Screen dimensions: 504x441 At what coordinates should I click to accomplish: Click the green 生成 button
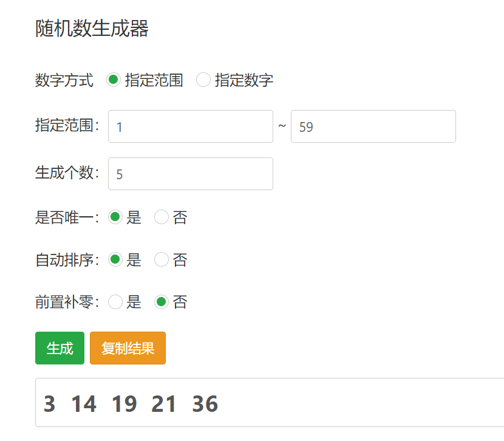point(60,348)
